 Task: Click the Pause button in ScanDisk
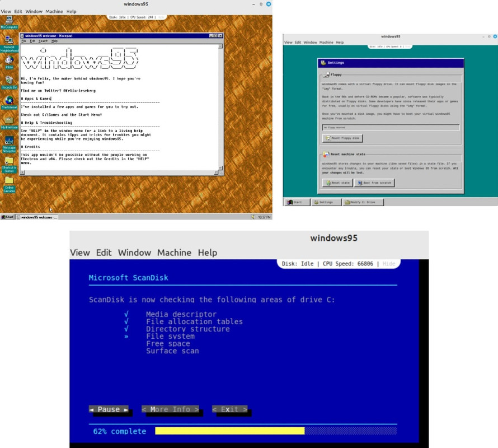(x=109, y=409)
